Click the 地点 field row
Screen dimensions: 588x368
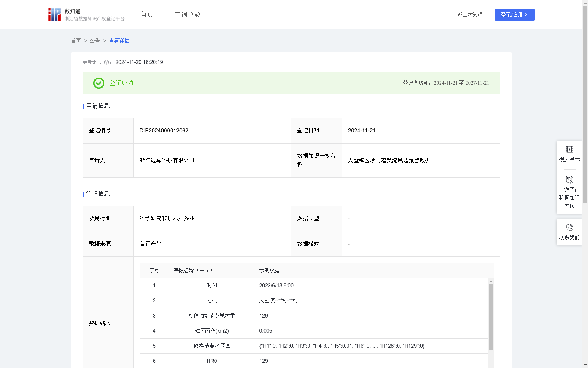coord(314,301)
